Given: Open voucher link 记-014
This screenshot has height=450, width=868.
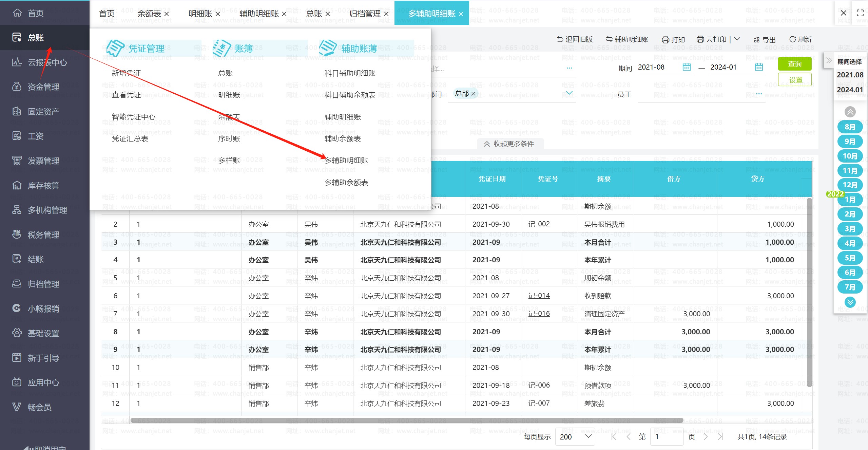Looking at the screenshot, I should pos(539,296).
